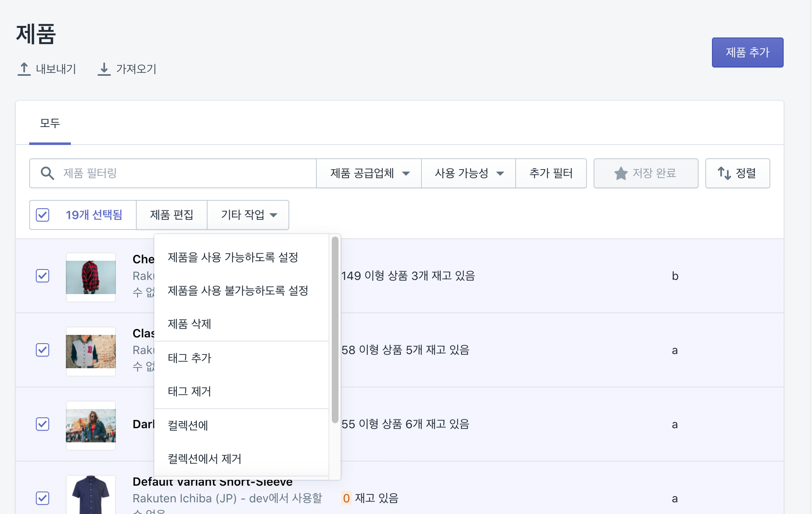Open the 제품 공급업체 filter dropdown
The width and height of the screenshot is (812, 514).
(x=369, y=173)
